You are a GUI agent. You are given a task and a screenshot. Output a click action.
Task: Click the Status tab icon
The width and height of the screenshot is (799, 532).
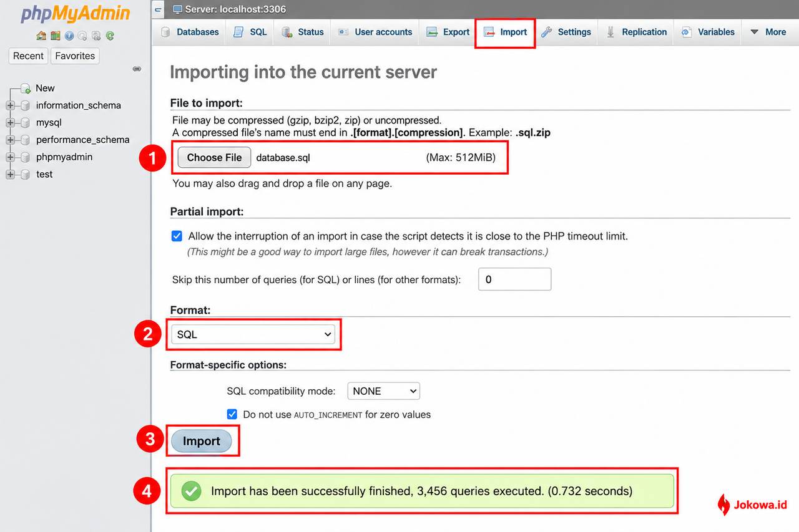click(287, 32)
